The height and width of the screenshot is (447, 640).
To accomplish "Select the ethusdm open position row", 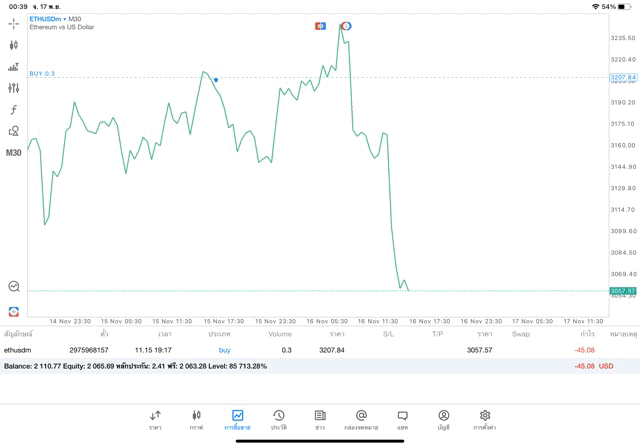I will point(300,350).
